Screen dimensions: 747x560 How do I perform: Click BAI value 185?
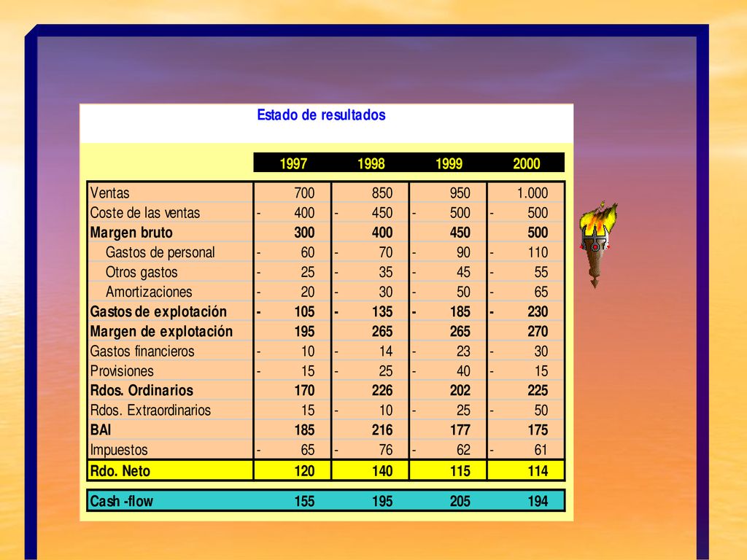[304, 430]
